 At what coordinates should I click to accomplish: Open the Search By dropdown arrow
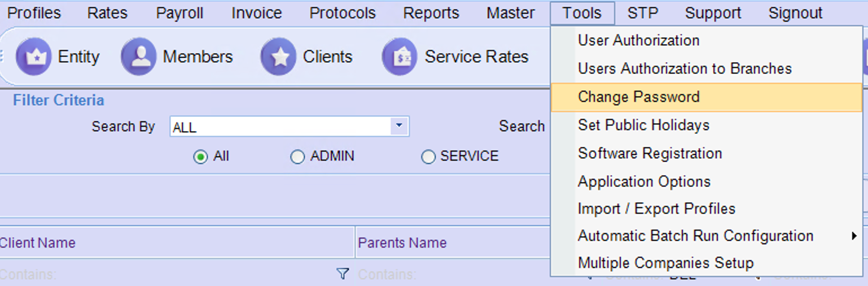coord(399,127)
